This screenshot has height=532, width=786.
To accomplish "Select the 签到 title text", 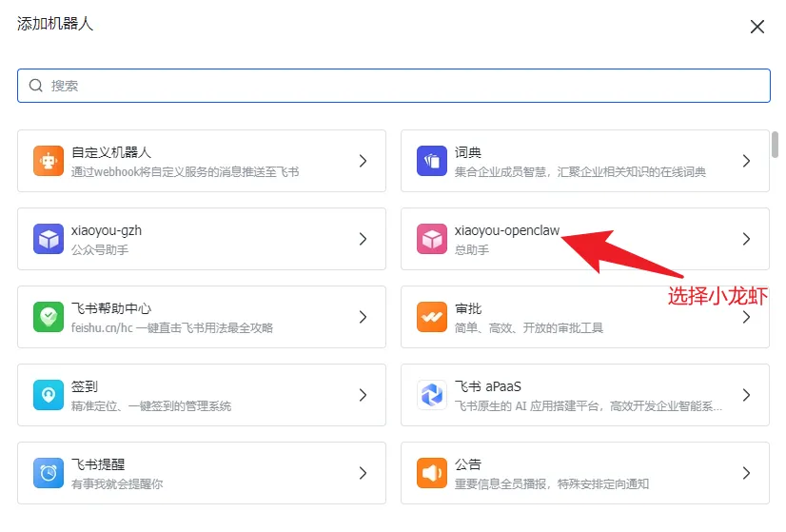I will [84, 386].
